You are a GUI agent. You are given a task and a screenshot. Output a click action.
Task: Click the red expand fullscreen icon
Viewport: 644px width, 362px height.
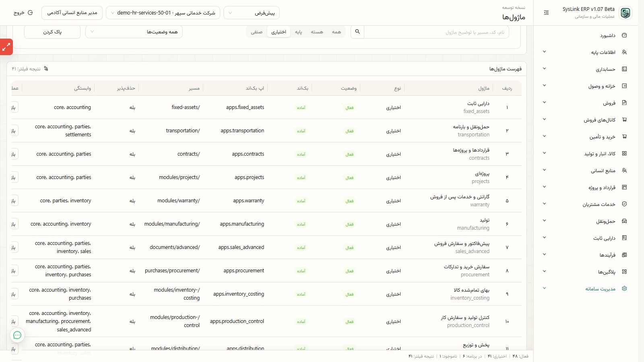point(6,47)
